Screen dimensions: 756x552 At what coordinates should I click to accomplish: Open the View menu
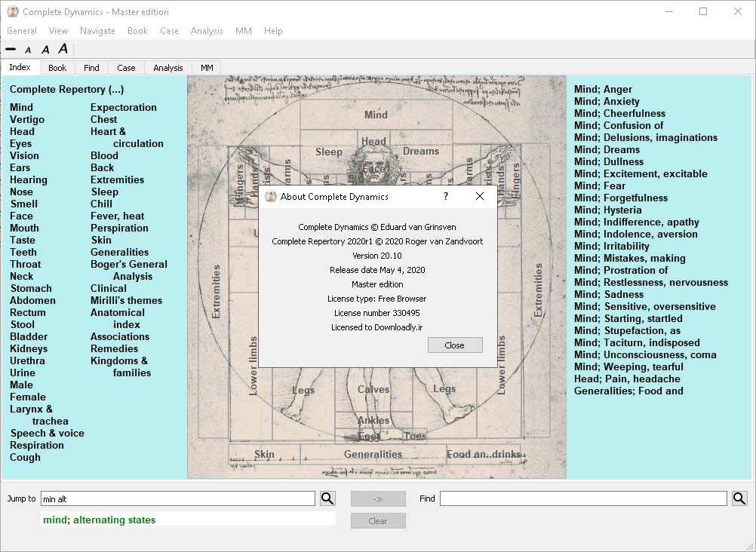tap(58, 31)
